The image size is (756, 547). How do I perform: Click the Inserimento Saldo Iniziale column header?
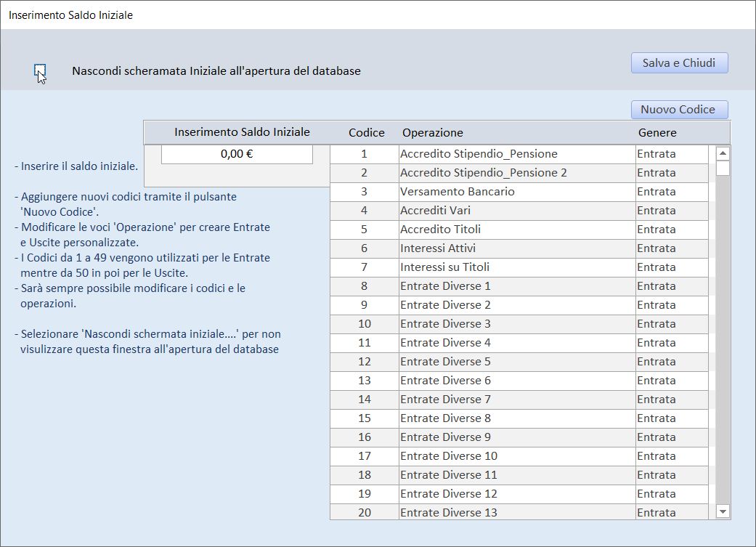click(x=242, y=132)
